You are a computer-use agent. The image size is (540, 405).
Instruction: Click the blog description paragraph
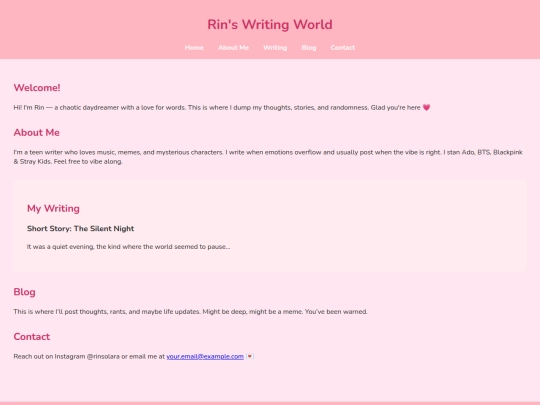pos(190,312)
